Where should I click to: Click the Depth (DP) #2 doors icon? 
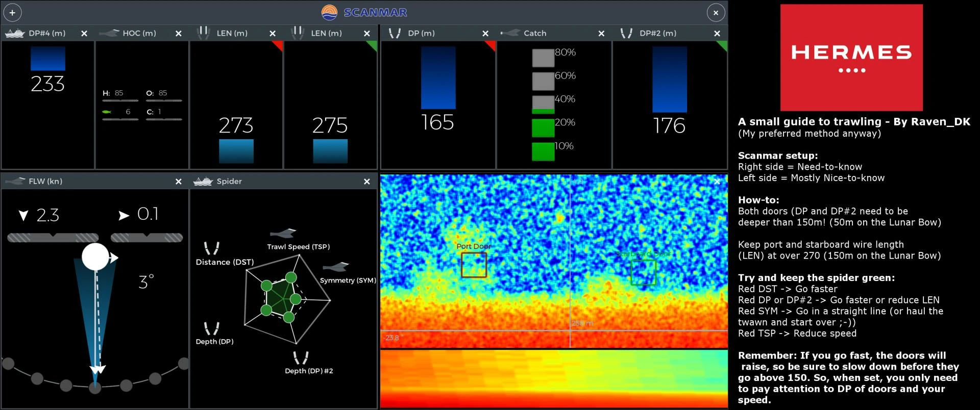click(x=301, y=357)
